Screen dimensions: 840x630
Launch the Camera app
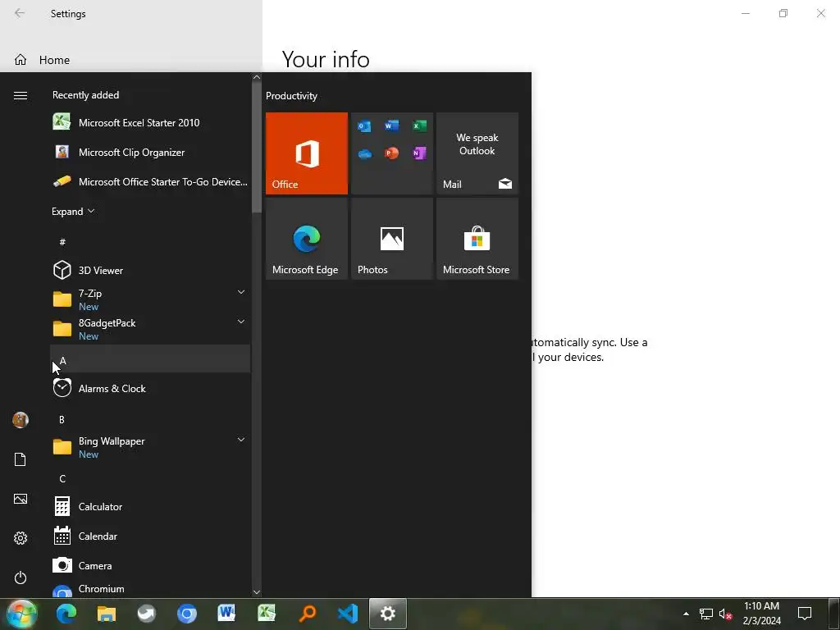[150, 566]
